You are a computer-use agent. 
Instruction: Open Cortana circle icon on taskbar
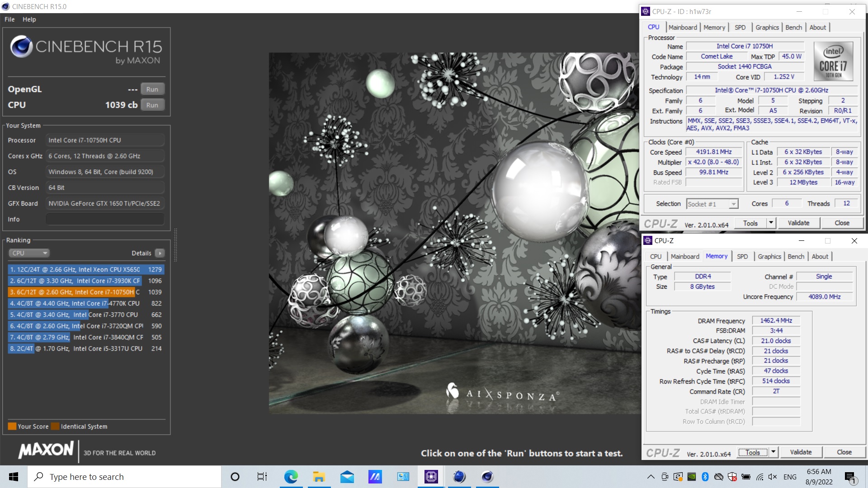click(x=235, y=477)
